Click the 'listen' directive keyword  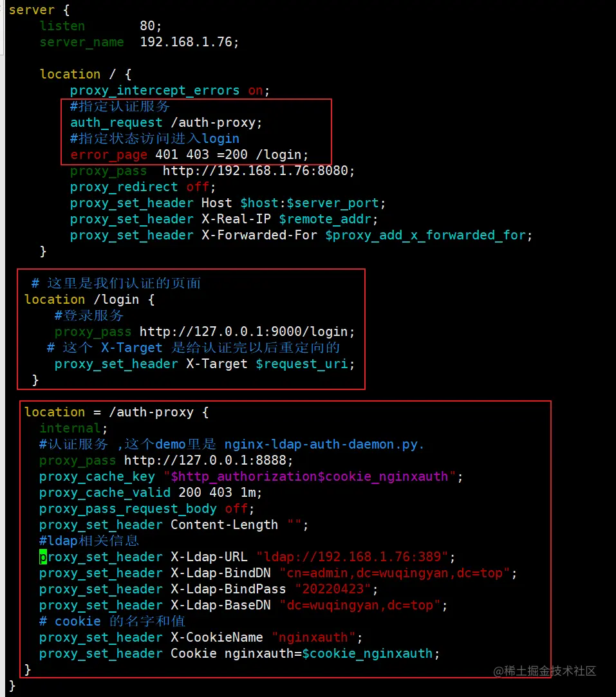62,26
